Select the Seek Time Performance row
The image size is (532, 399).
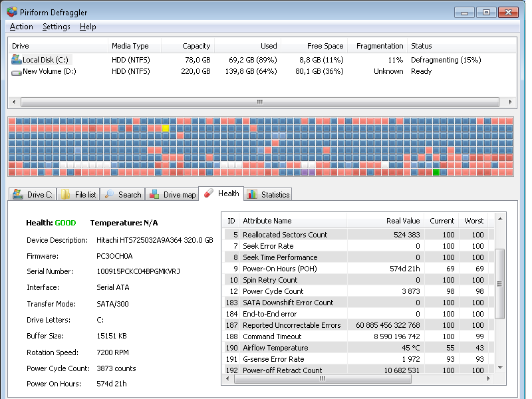(x=358, y=257)
